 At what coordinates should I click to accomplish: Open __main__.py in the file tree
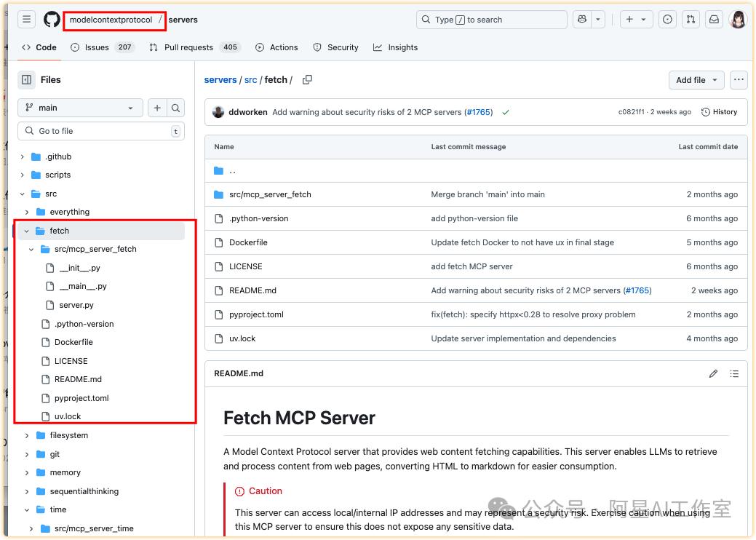82,287
